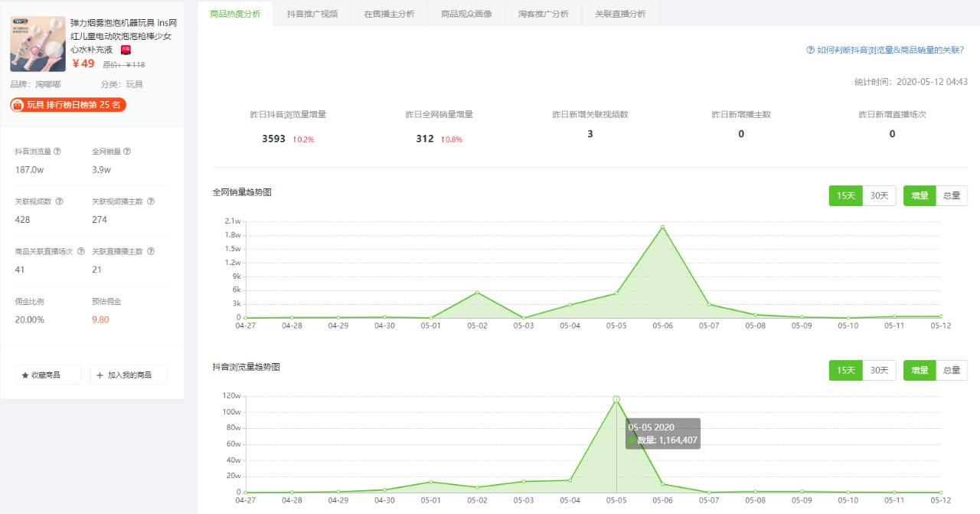
Task: Click the question mark next to 商品关联直播场次
Action: coord(80,250)
